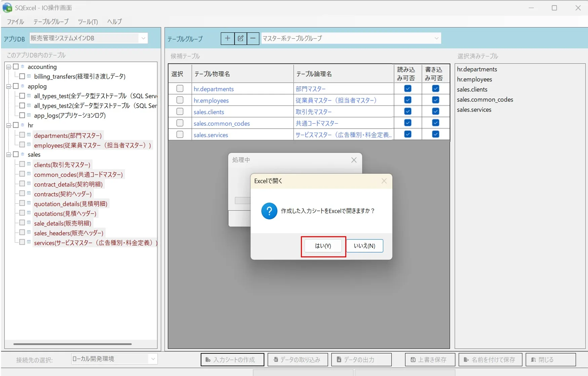The image size is (588, 376).
Task: Click the add table group plus icon
Action: coord(227,38)
